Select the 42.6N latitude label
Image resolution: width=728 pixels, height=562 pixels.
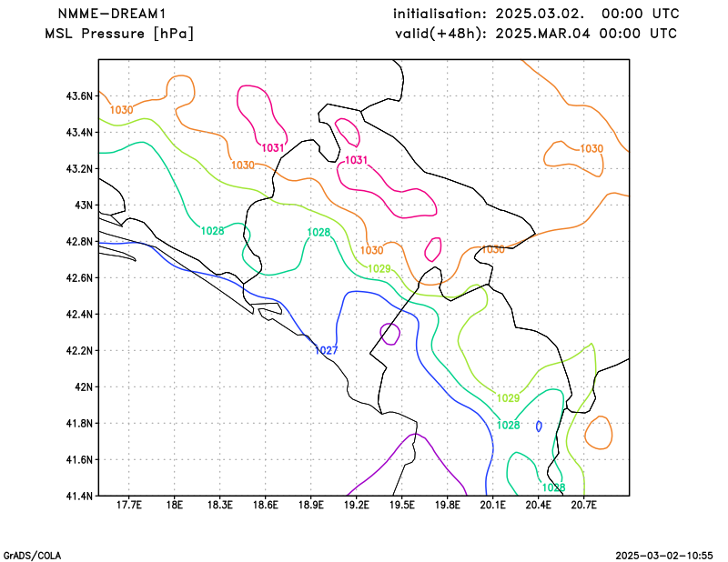[79, 277]
